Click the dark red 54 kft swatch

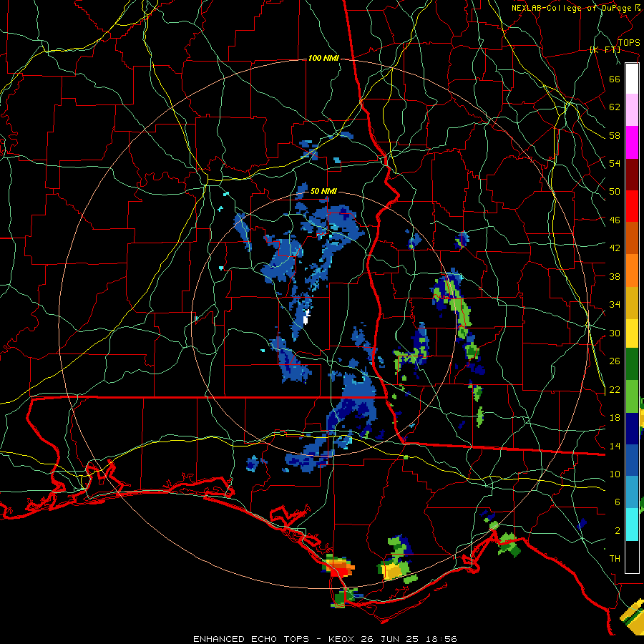(x=632, y=175)
